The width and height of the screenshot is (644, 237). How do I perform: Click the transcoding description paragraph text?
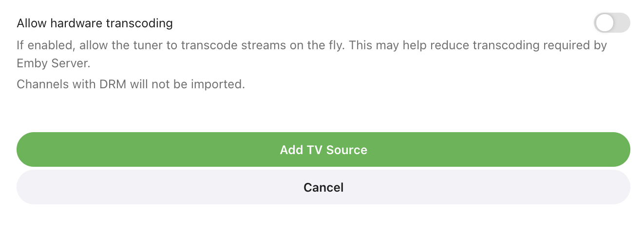[x=312, y=46]
